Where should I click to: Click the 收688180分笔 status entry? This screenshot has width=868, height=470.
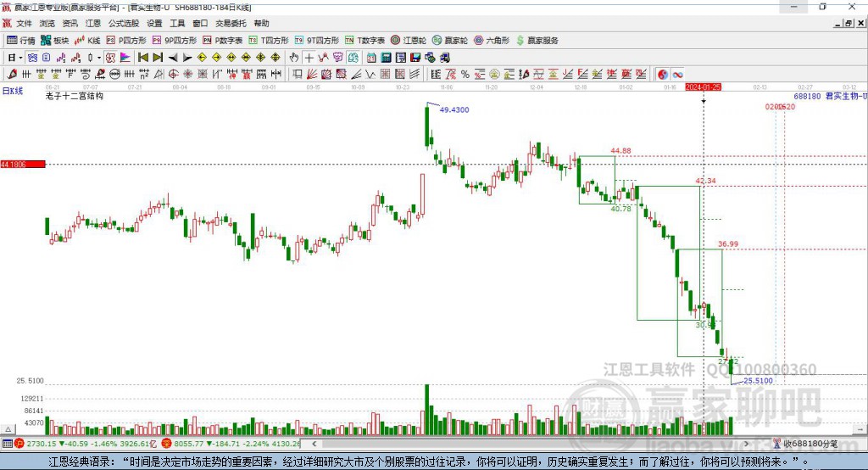(805, 444)
